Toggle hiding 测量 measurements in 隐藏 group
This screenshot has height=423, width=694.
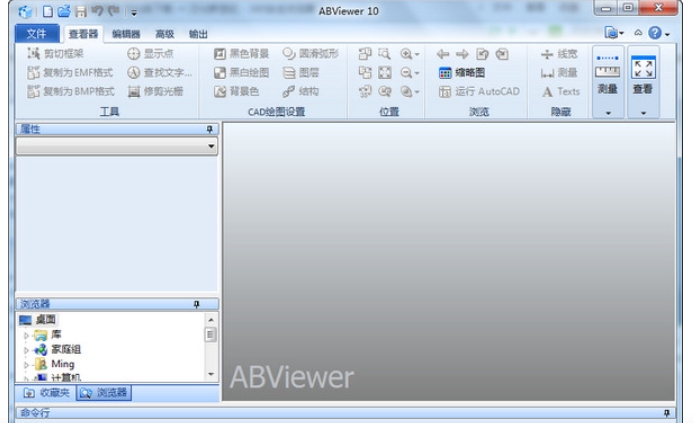[559, 73]
